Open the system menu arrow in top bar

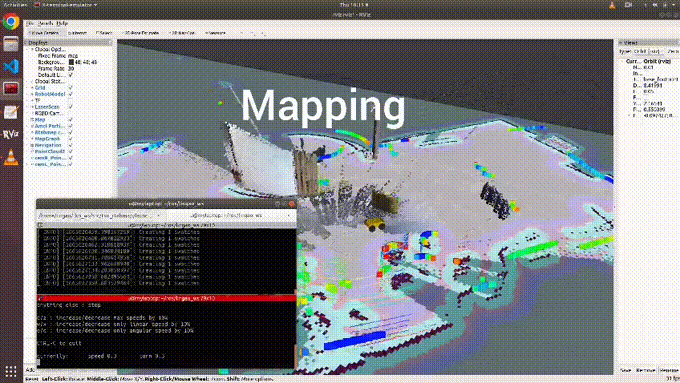point(674,5)
